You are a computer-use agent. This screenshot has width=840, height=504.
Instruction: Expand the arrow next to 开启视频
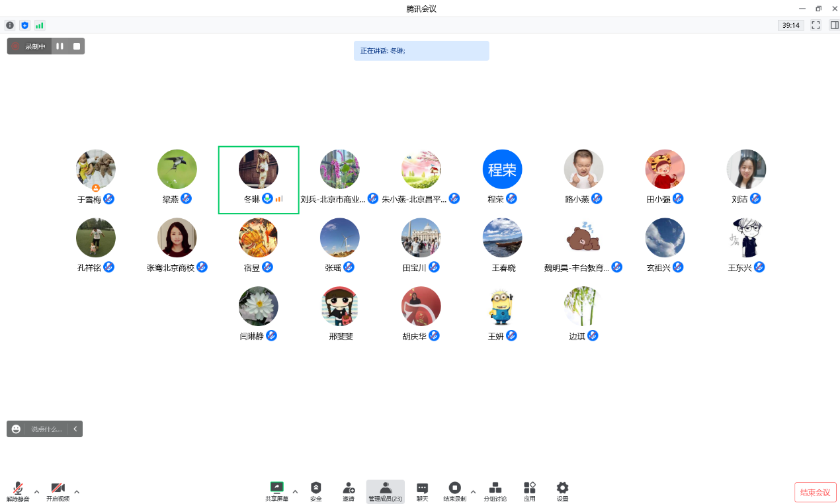pos(77,491)
